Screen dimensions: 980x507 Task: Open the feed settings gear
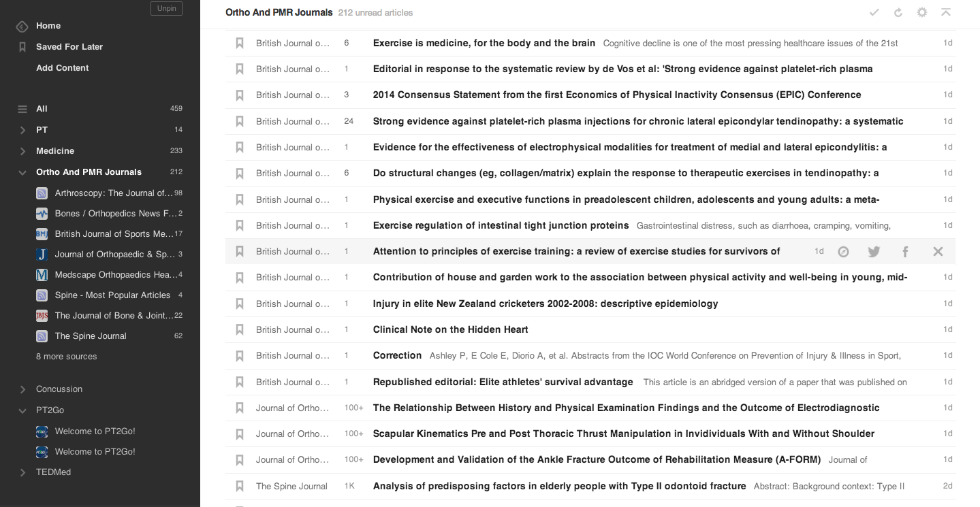(x=922, y=12)
